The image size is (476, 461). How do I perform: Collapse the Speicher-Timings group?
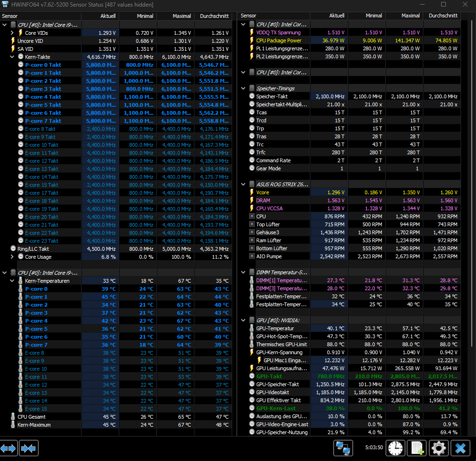pos(243,88)
